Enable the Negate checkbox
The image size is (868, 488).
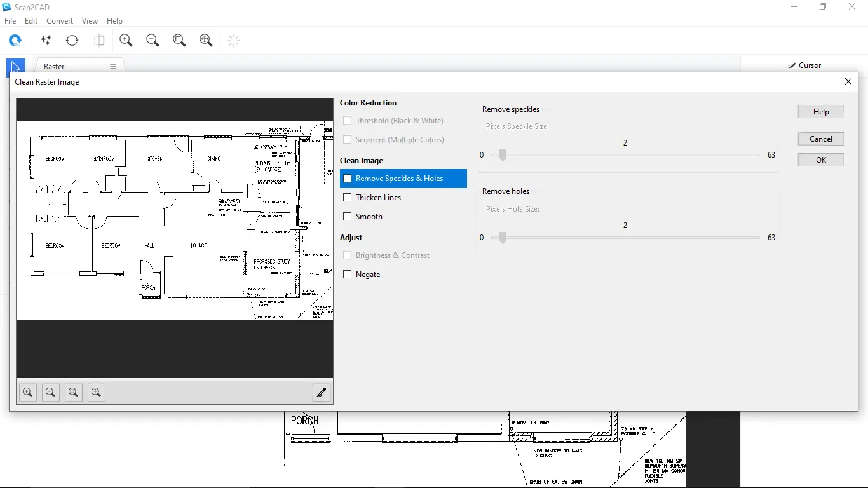pos(348,274)
